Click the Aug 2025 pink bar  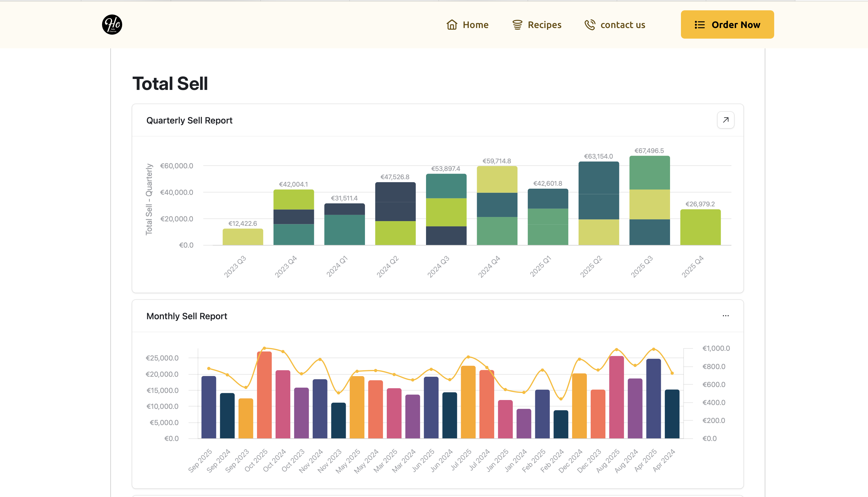tap(616, 398)
